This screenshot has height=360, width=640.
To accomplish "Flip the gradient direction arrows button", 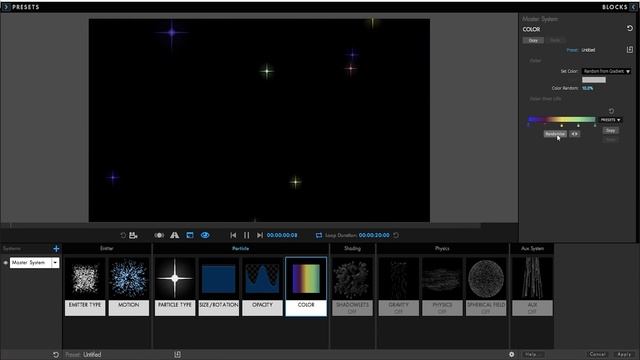I will [574, 134].
